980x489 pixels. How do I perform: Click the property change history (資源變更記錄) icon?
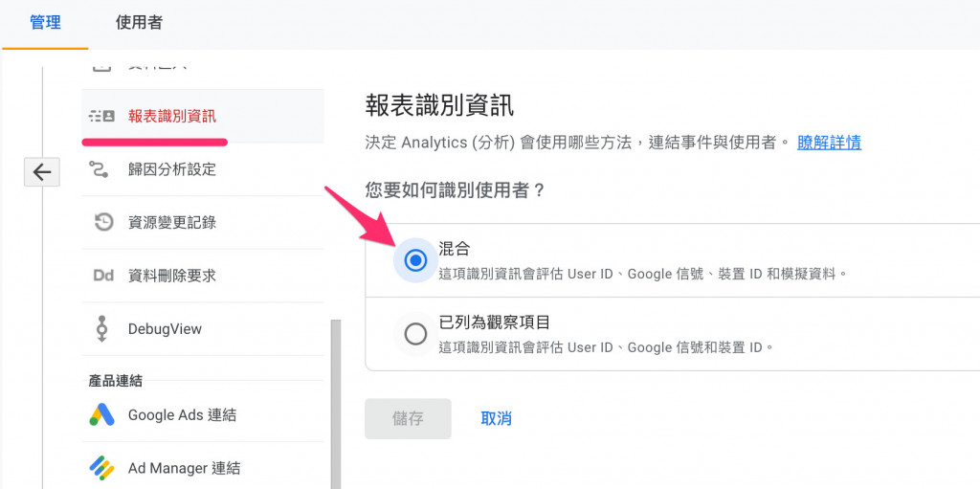coord(101,222)
